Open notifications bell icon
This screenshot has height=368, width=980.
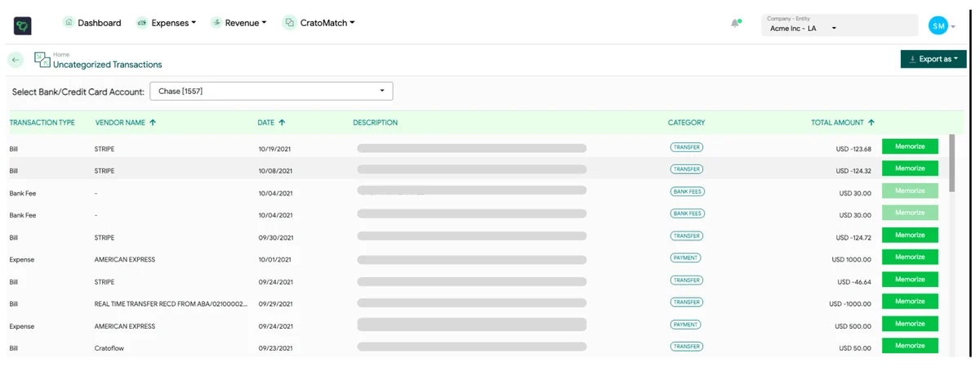735,24
